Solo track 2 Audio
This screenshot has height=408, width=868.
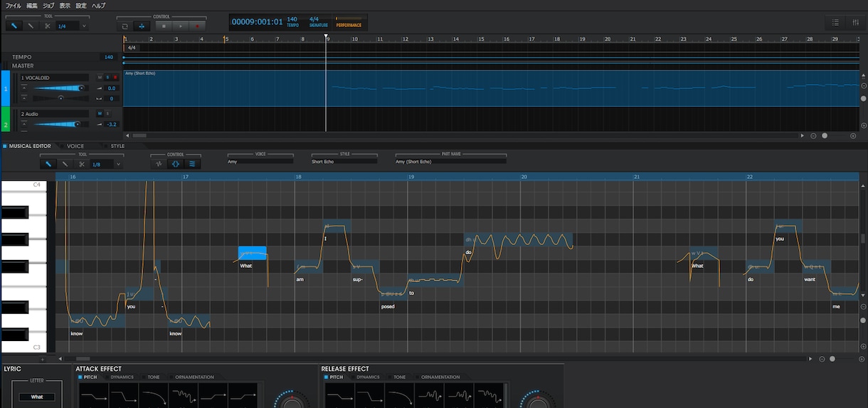tap(107, 113)
